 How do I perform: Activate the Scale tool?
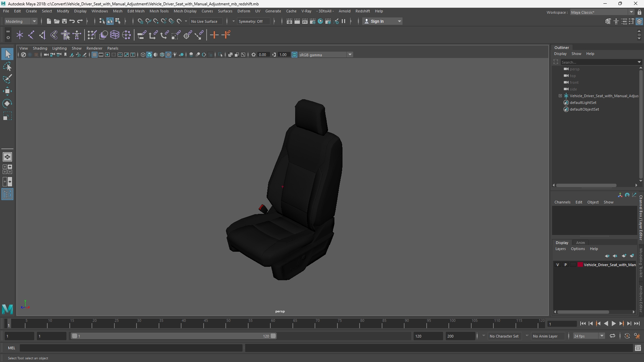7,116
